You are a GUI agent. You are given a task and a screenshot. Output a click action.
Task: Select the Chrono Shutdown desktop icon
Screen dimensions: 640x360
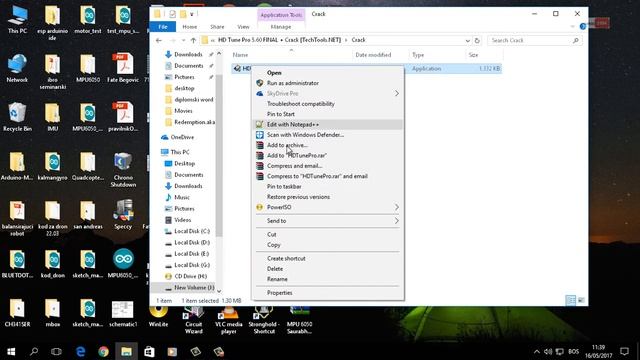click(123, 169)
